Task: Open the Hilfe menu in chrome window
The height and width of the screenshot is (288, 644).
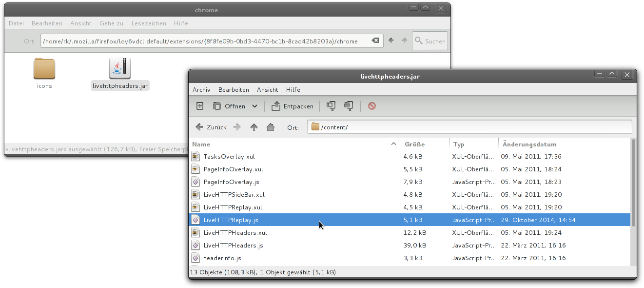Action: 181,23
